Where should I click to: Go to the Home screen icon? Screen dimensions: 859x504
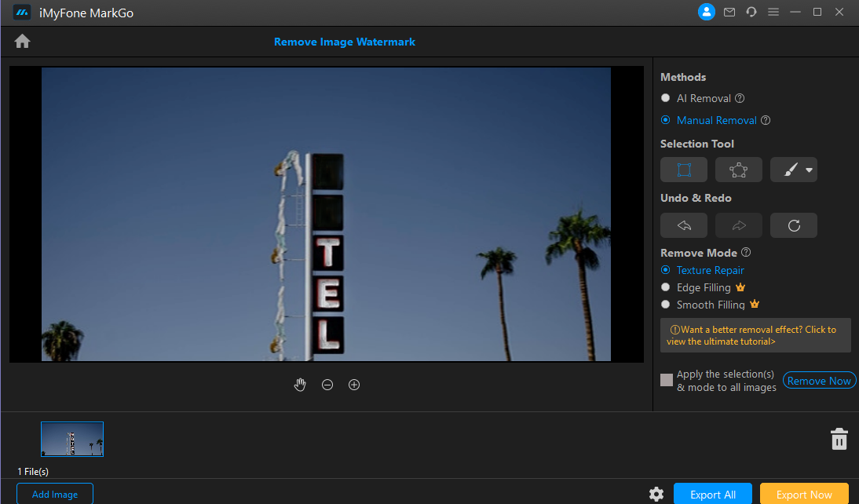click(x=22, y=42)
